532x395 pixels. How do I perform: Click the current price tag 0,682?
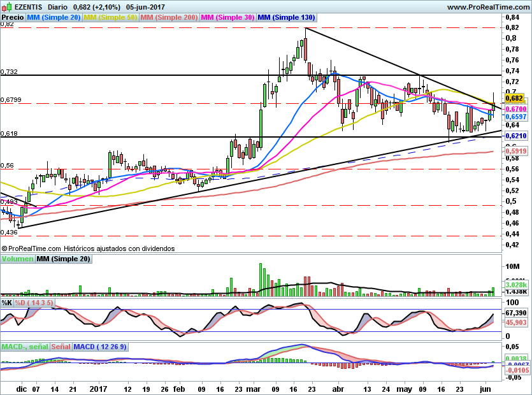514,99
